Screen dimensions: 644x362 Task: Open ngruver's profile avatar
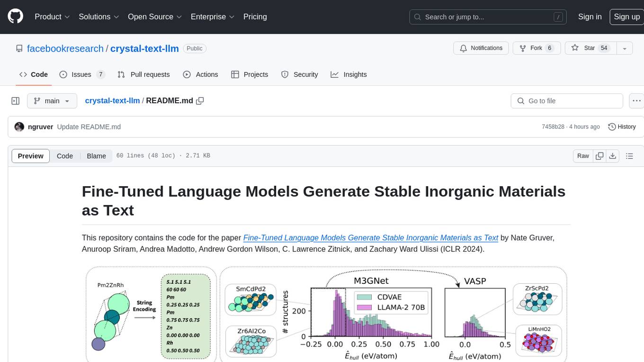pos(19,127)
